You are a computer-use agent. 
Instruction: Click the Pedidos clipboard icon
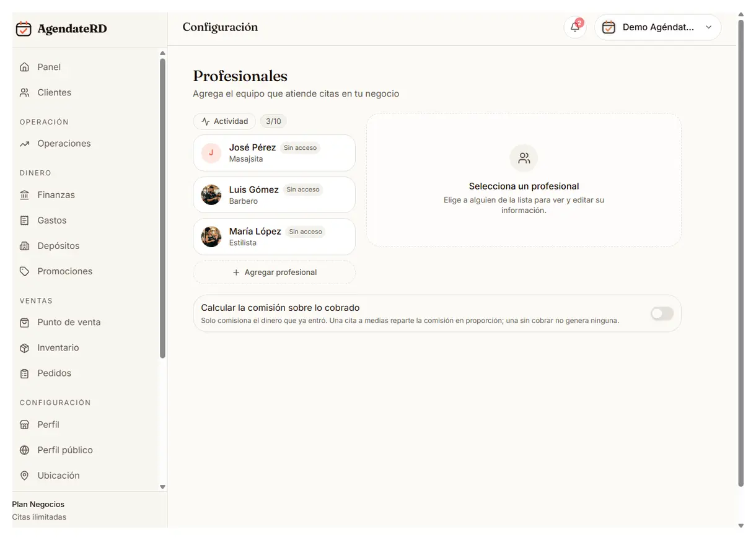coord(25,373)
